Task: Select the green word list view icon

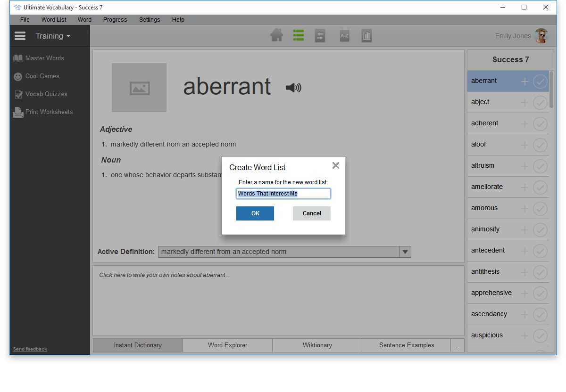Action: coord(298,36)
